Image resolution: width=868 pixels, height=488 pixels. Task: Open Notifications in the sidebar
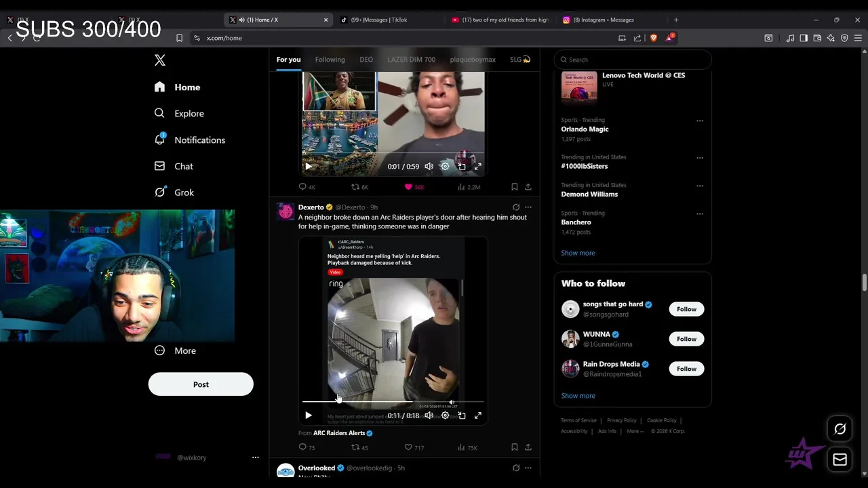coord(189,140)
